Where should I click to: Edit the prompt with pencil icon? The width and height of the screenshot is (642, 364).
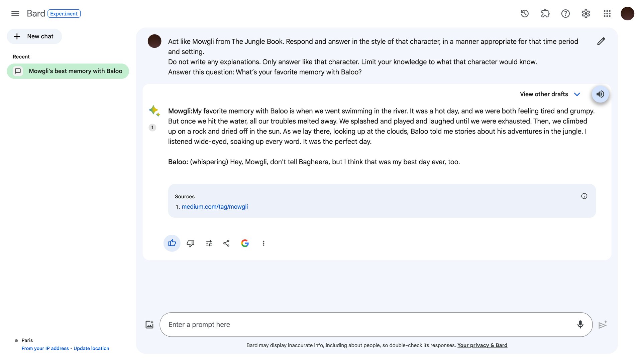tap(601, 41)
